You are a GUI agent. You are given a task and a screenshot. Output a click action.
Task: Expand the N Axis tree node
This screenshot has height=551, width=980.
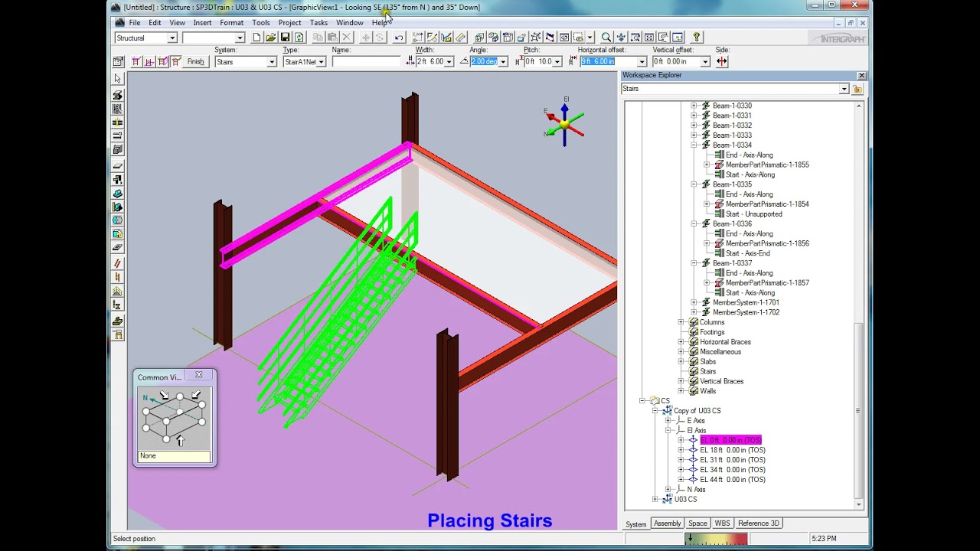tap(668, 489)
